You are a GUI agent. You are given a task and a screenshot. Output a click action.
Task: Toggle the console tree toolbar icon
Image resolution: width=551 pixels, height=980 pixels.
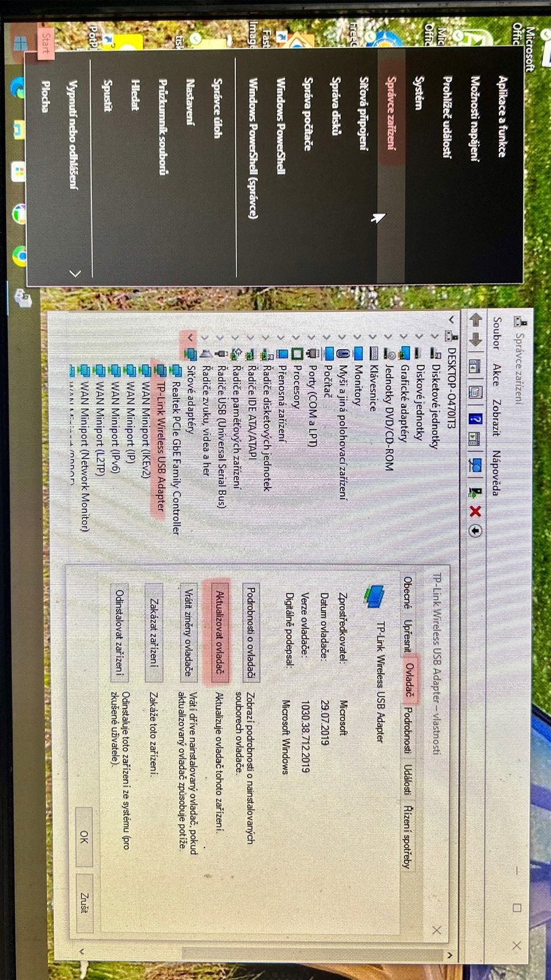coord(475,366)
